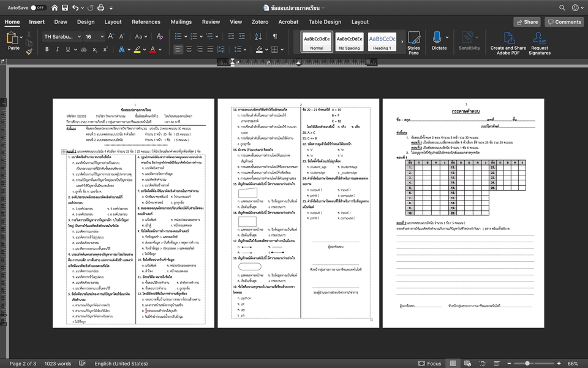This screenshot has height=368, width=588.
Task: Toggle Print Layout view in status bar
Action: click(453, 363)
